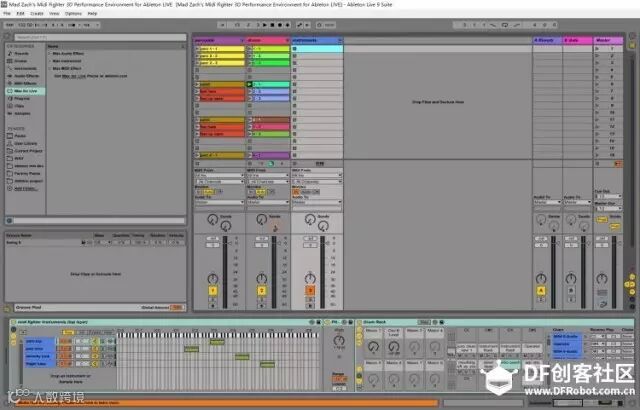Screen dimensions: 640x410
Task: Toggle track 1 activator button
Action: (x=213, y=290)
